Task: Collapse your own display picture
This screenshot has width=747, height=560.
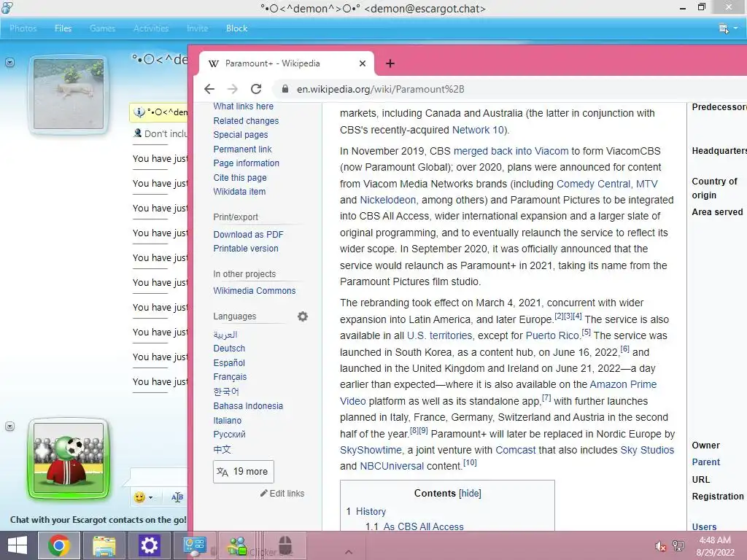Action: click(9, 426)
